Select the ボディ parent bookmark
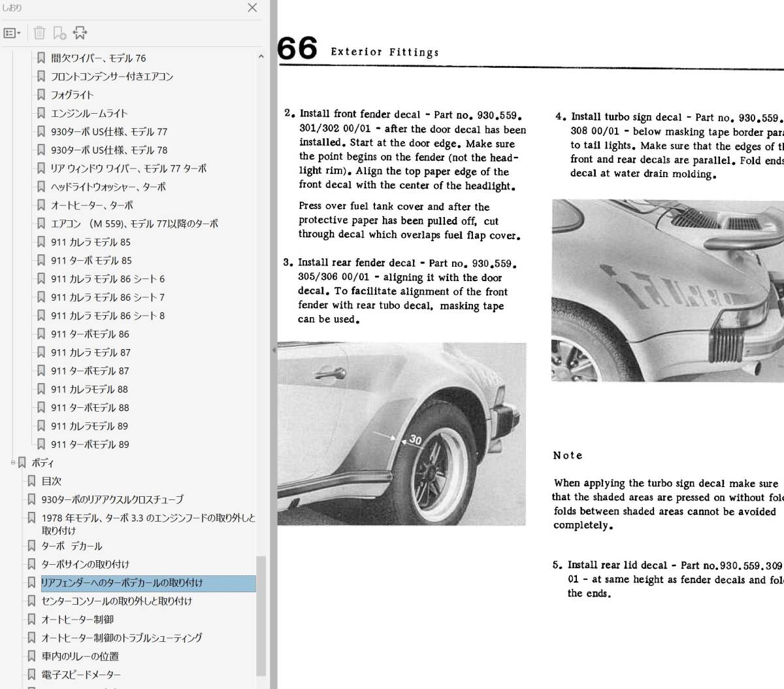Image resolution: width=784 pixels, height=689 pixels. tap(42, 462)
